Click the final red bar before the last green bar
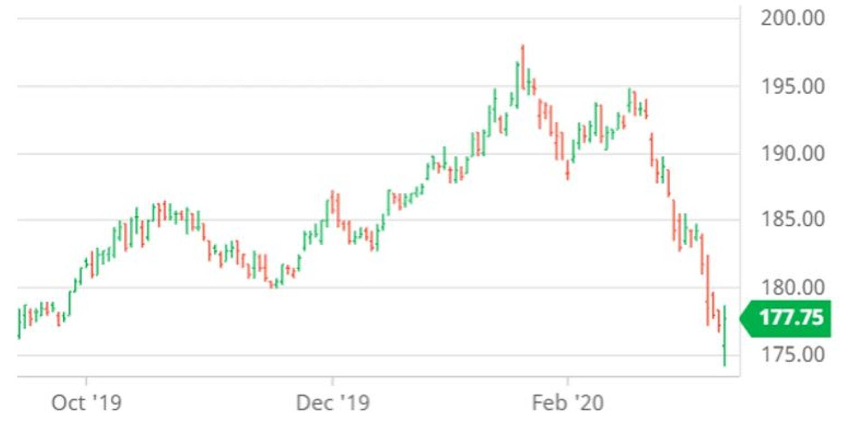This screenshot has height=443, width=868. [x=719, y=320]
